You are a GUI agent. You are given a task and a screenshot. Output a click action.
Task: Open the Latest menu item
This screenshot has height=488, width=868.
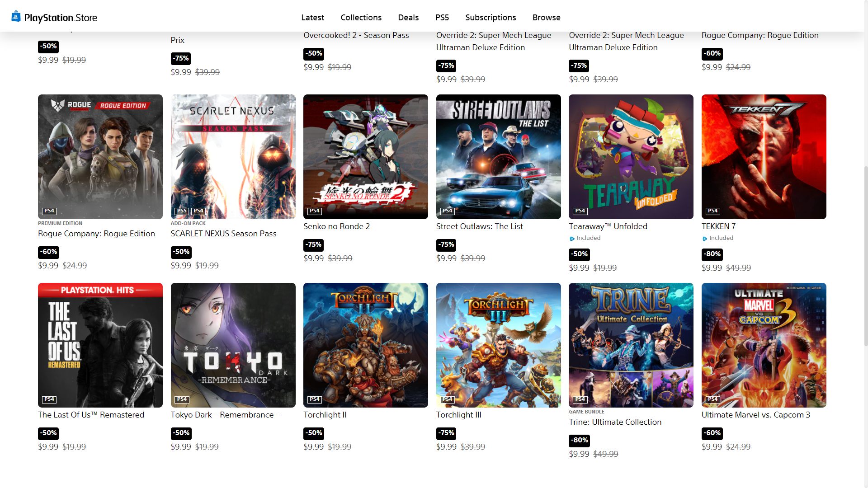pos(312,17)
